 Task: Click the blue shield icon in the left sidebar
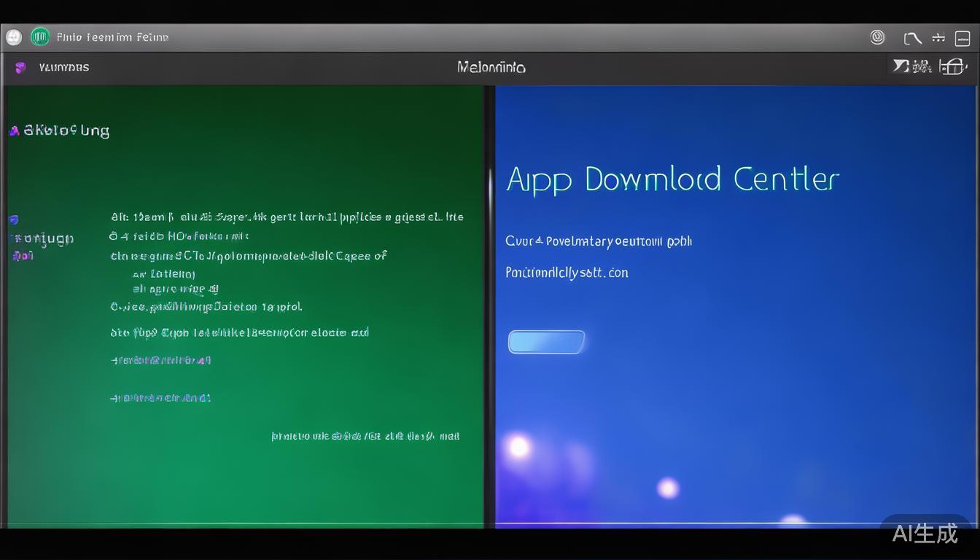click(14, 219)
